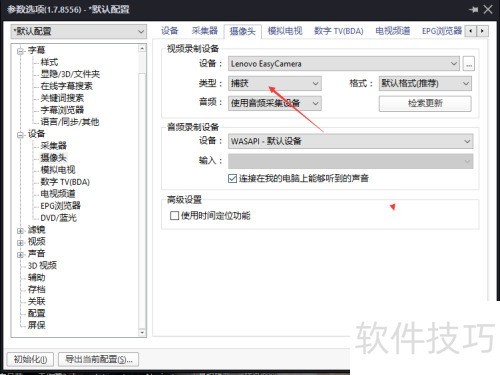Viewport: 500px width, 375px height.
Task: Pin the preferences window with pushpin icon
Action: coord(473,9)
